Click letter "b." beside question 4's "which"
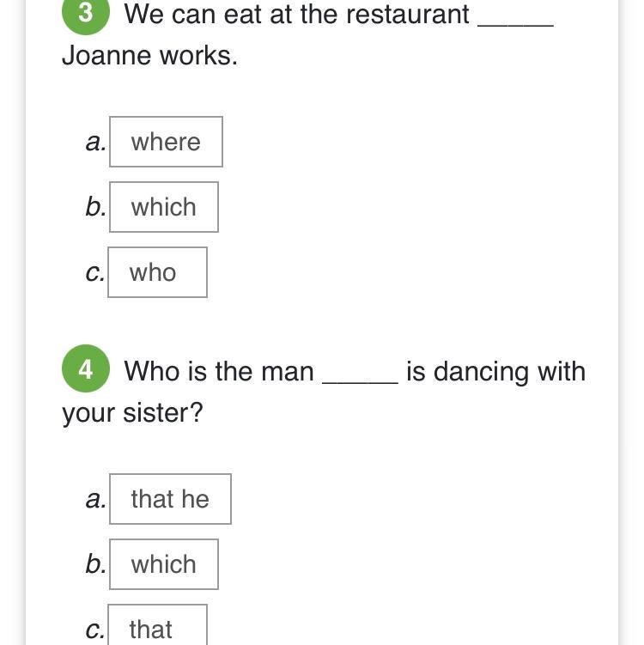 [95, 565]
